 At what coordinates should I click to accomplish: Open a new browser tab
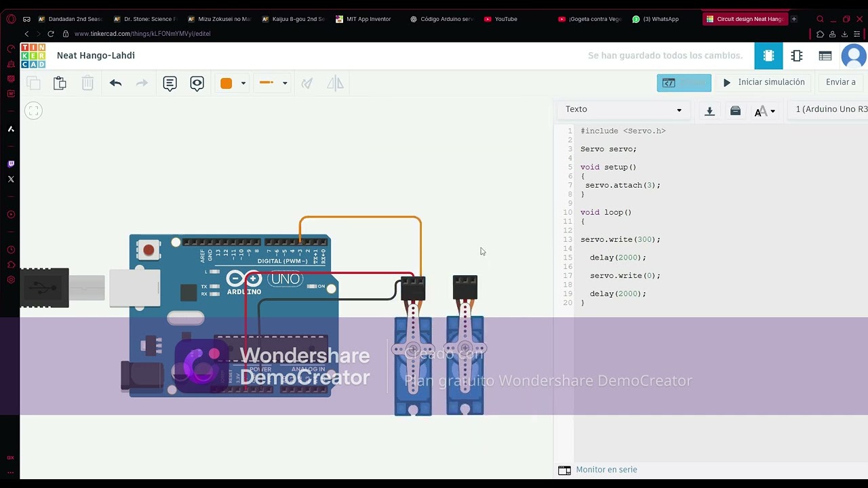click(794, 19)
